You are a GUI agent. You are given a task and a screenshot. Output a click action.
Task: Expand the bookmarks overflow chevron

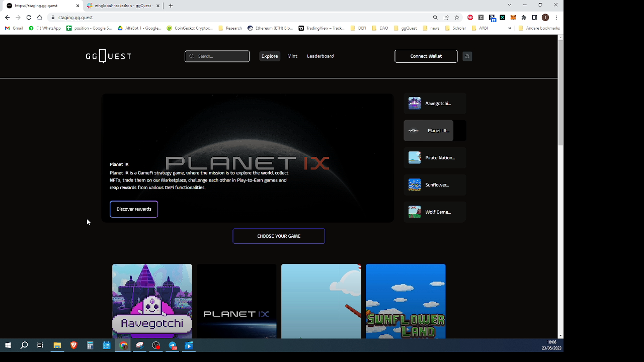pos(510,28)
